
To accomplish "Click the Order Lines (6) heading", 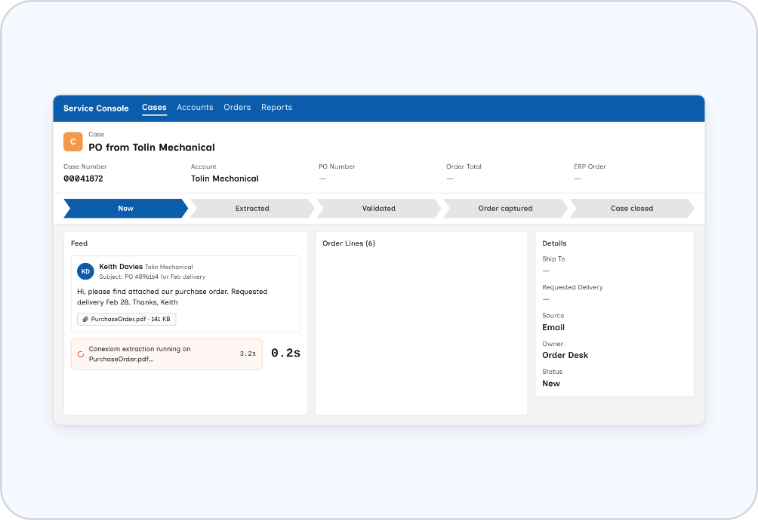I will point(349,244).
